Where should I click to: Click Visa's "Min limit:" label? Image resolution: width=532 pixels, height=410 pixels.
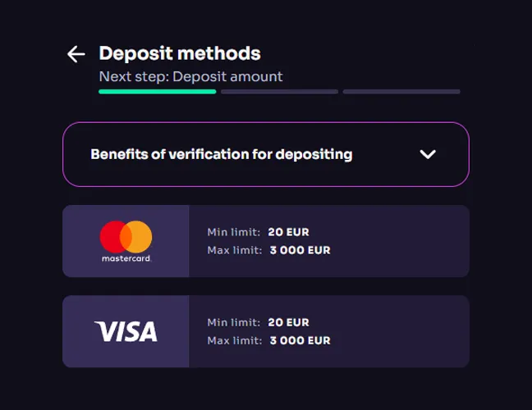pyautogui.click(x=234, y=322)
